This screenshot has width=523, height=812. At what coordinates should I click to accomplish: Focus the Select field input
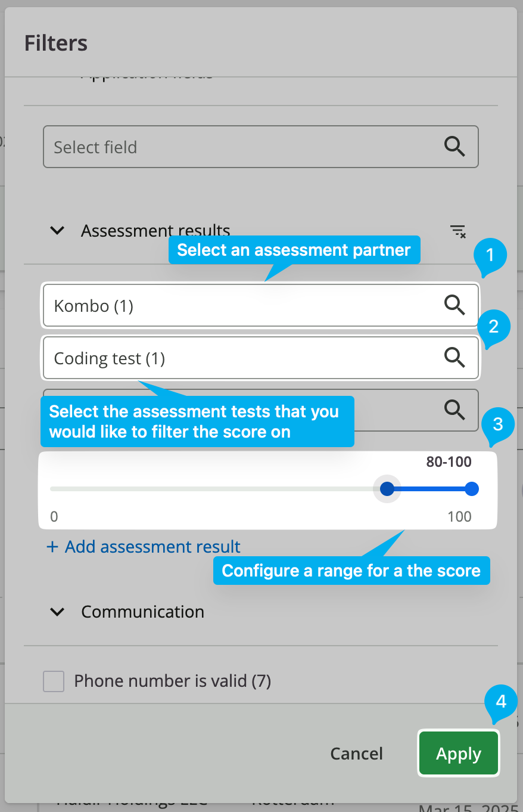point(260,147)
